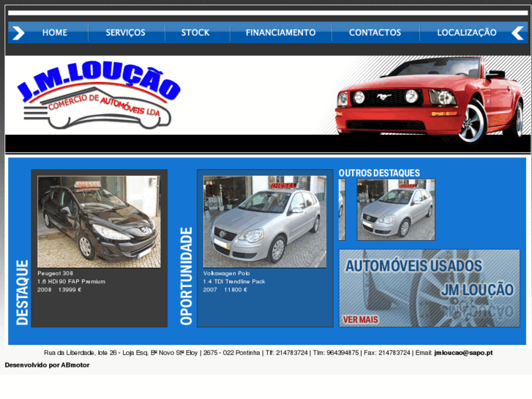Go to the SERVIÇOS page
532x399 pixels.
(125, 33)
